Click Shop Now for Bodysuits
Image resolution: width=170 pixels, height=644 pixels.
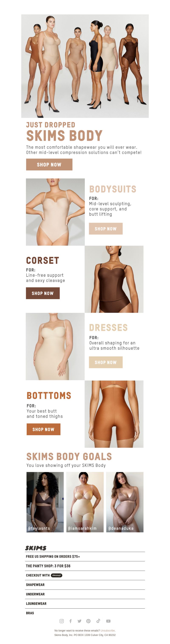pos(106,229)
